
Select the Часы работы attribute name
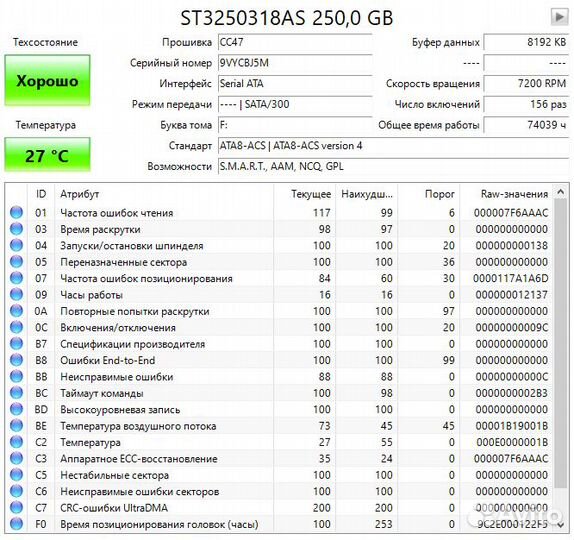(91, 295)
